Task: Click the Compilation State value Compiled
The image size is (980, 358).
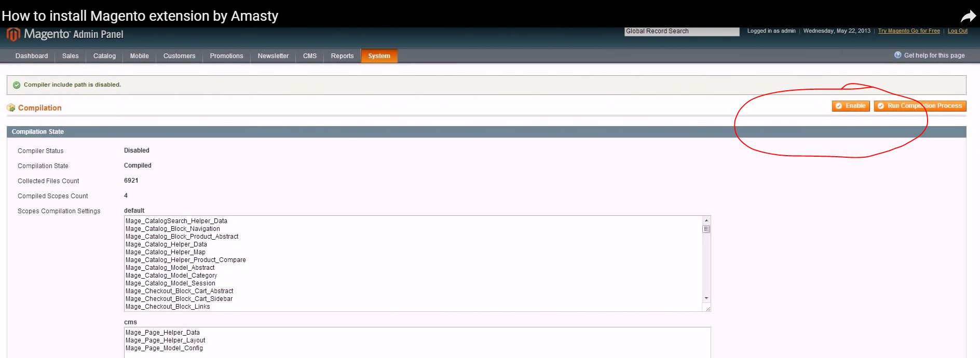Action: (x=138, y=166)
